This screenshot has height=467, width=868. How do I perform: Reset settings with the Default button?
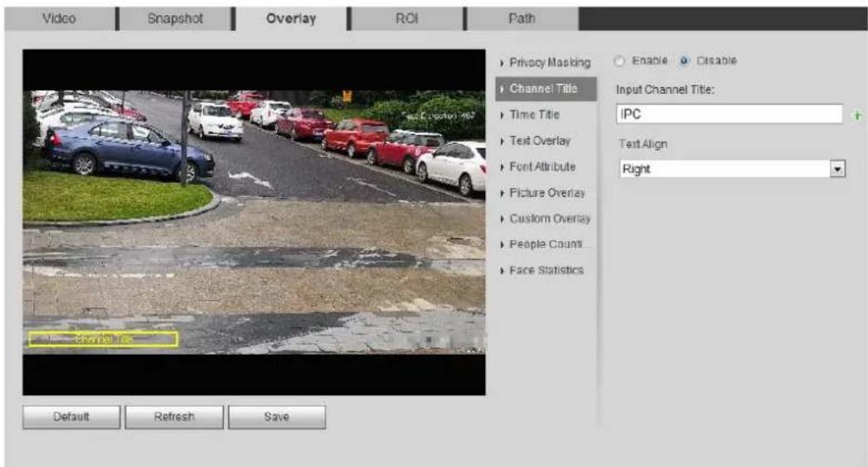coord(71,417)
